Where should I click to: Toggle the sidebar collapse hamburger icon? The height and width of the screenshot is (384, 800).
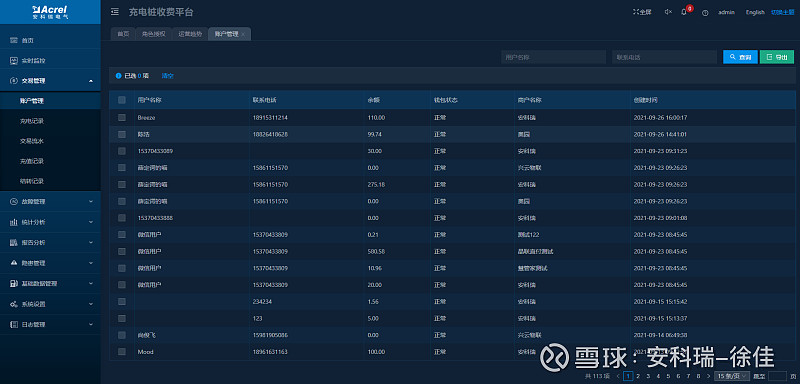[x=115, y=12]
